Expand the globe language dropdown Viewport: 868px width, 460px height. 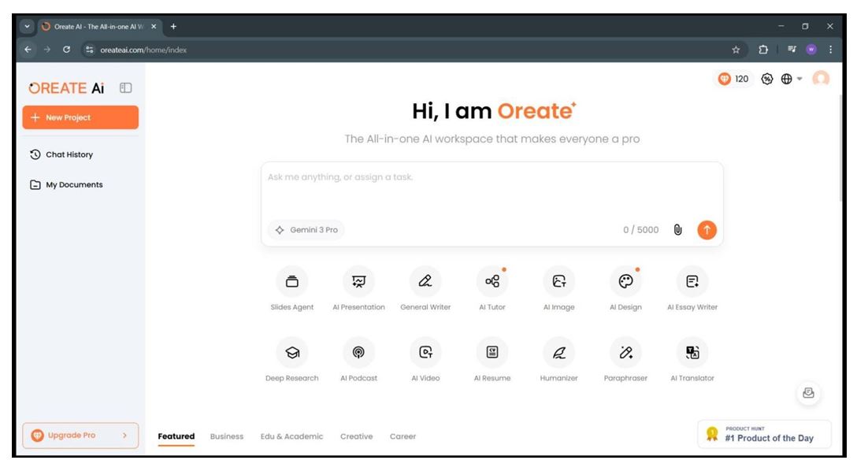[x=791, y=79]
